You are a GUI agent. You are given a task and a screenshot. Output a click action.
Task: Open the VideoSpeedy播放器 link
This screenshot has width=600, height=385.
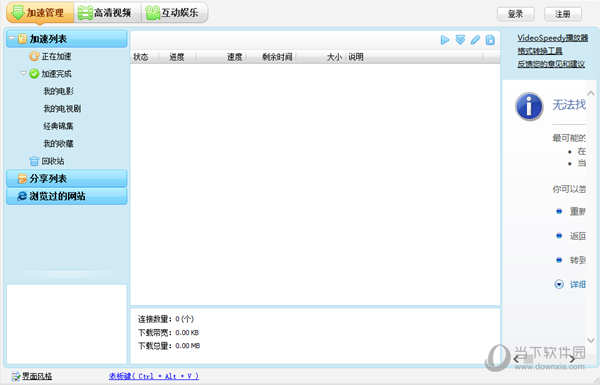coord(553,38)
